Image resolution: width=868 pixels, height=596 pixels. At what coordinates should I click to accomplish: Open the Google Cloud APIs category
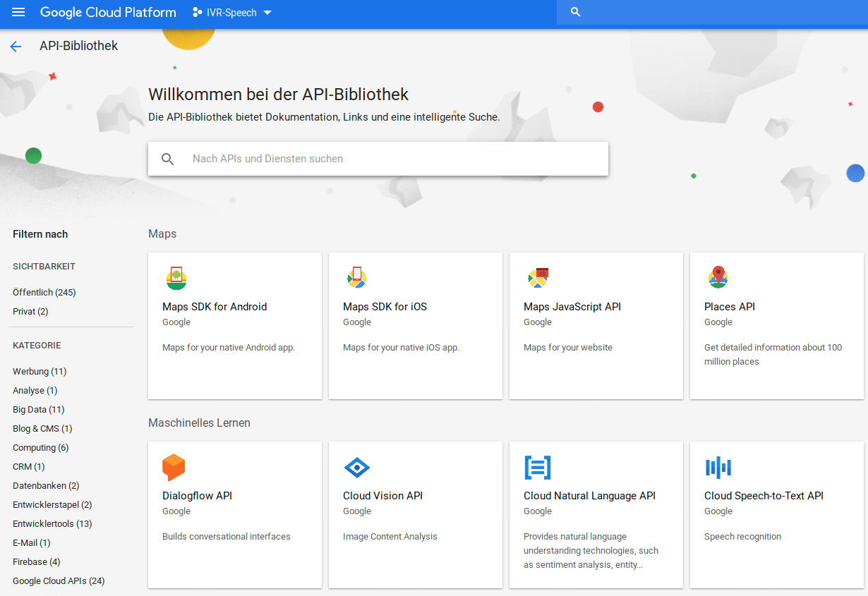[59, 580]
